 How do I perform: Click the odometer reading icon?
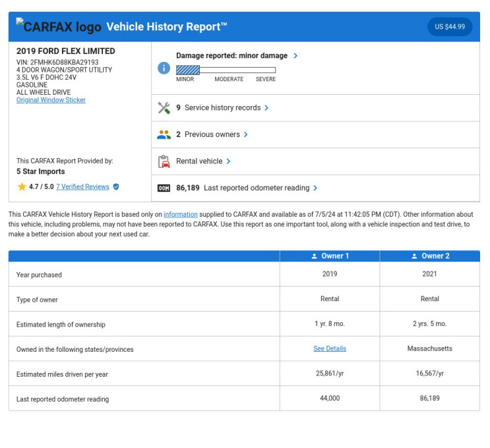164,188
